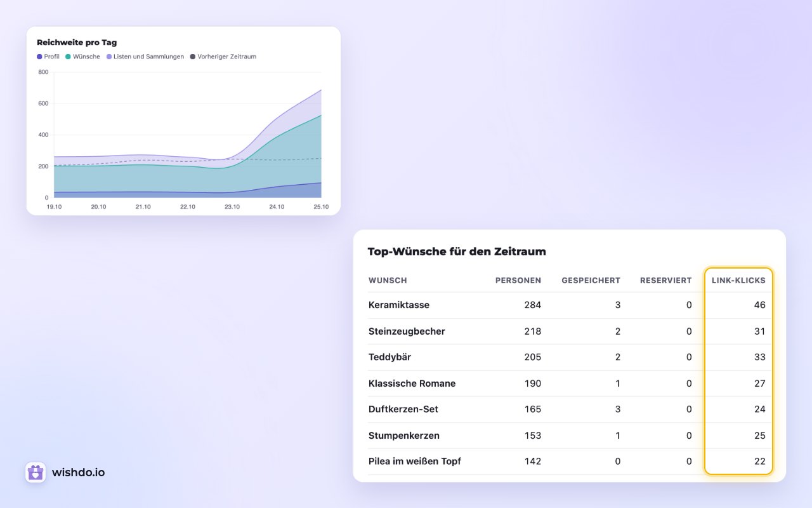
Task: Click the wishdo.io brand name
Action: [x=79, y=472]
